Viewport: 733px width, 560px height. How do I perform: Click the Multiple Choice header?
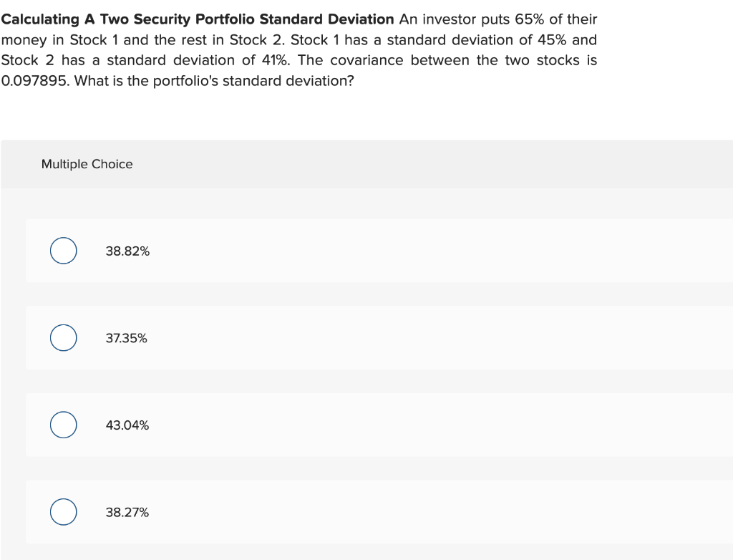click(x=87, y=164)
